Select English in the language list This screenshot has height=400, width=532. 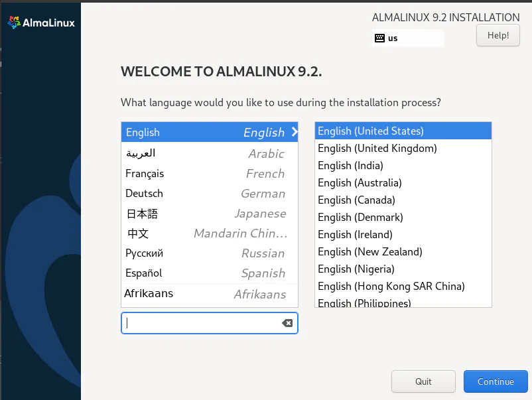click(210, 132)
